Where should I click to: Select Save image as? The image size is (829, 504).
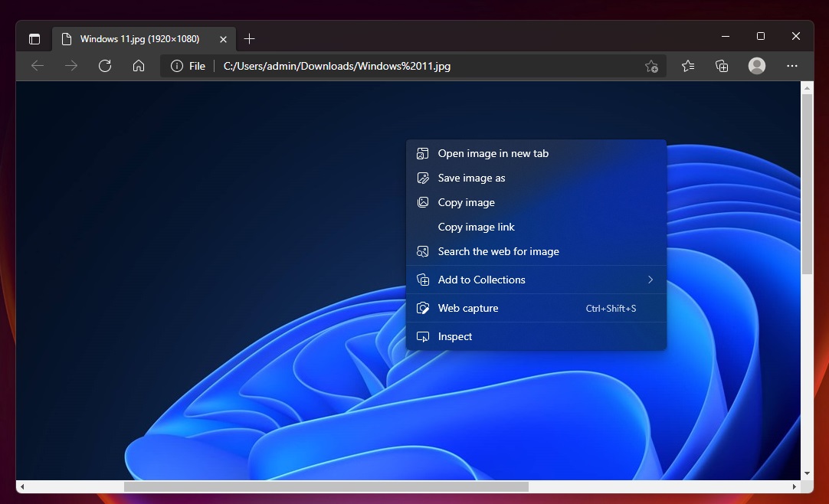(470, 178)
